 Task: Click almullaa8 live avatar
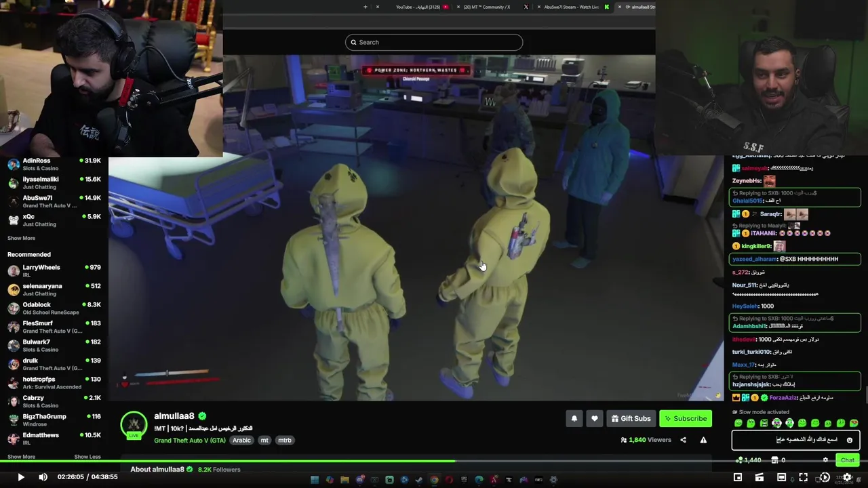pos(134,425)
